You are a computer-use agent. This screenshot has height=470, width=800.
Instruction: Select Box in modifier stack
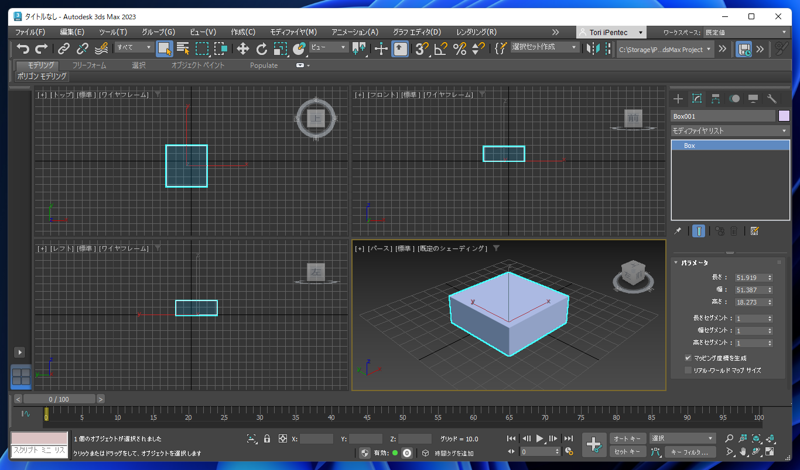[x=730, y=145]
